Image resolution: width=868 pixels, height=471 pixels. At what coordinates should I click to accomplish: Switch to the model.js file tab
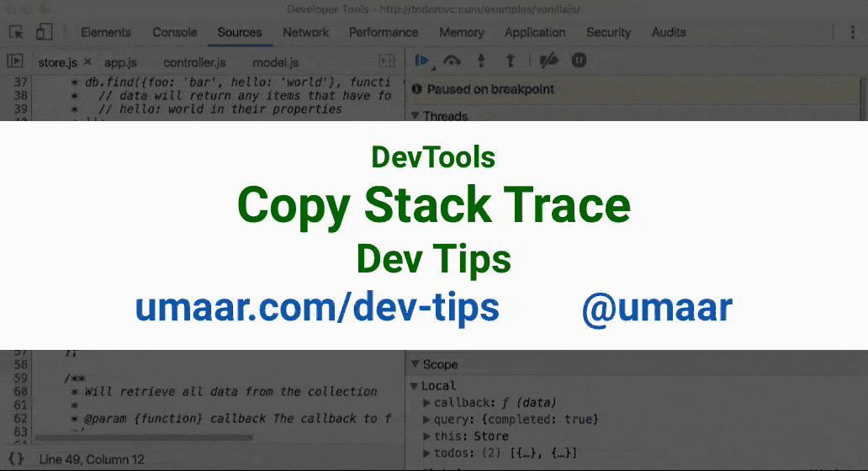275,62
